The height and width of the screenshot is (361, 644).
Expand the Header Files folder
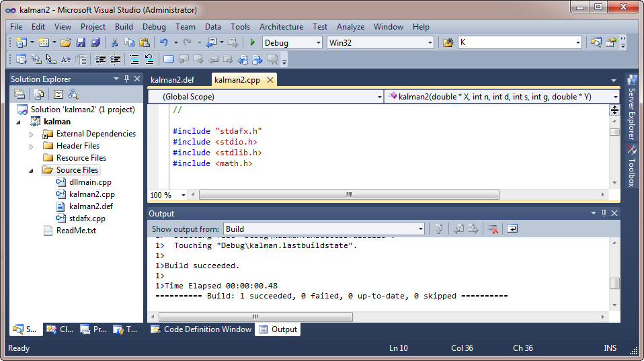pos(31,146)
